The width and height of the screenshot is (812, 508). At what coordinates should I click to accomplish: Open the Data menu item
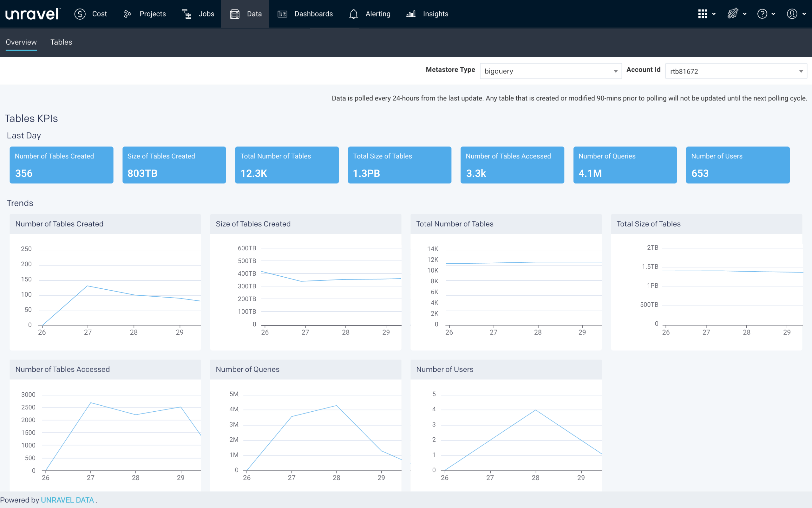[245, 14]
